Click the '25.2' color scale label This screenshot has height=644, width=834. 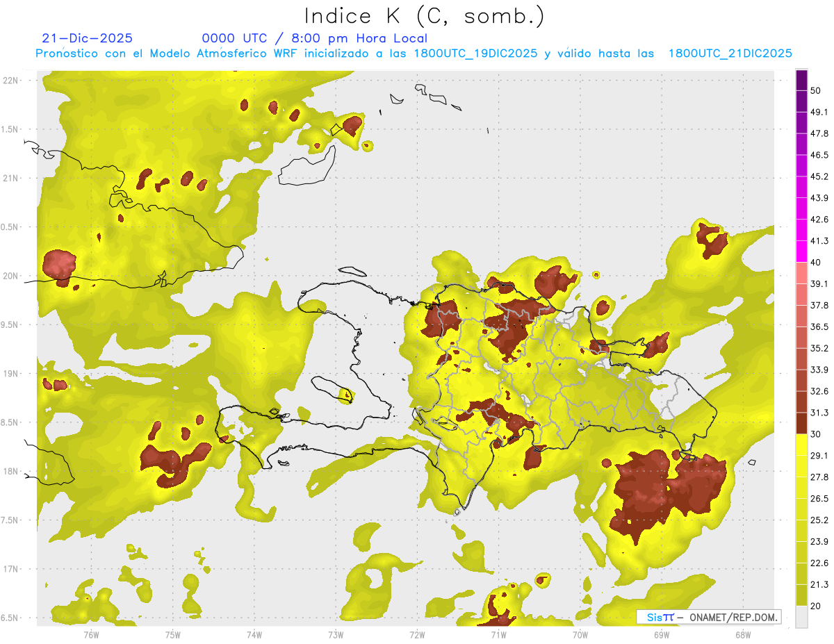pos(819,520)
